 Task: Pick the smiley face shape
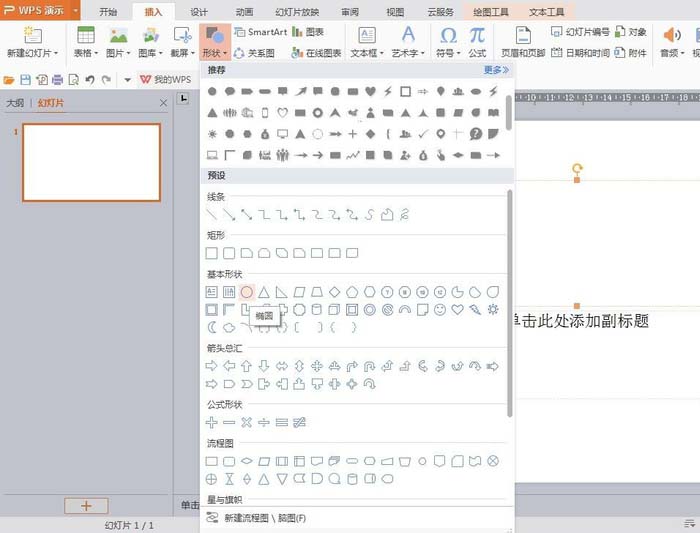tap(440, 310)
